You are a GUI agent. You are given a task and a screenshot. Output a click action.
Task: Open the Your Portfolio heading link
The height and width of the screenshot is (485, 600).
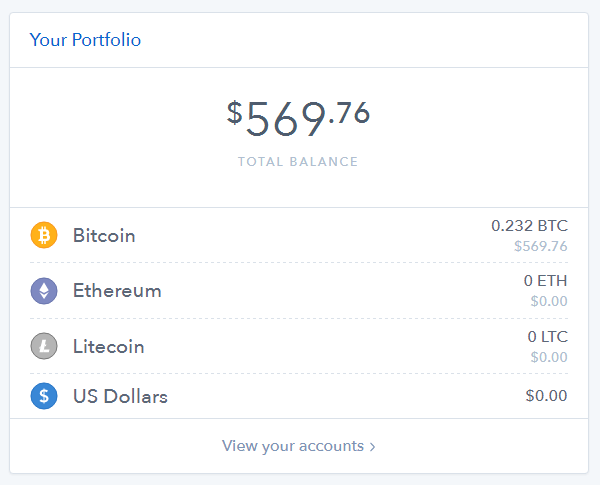(x=85, y=40)
